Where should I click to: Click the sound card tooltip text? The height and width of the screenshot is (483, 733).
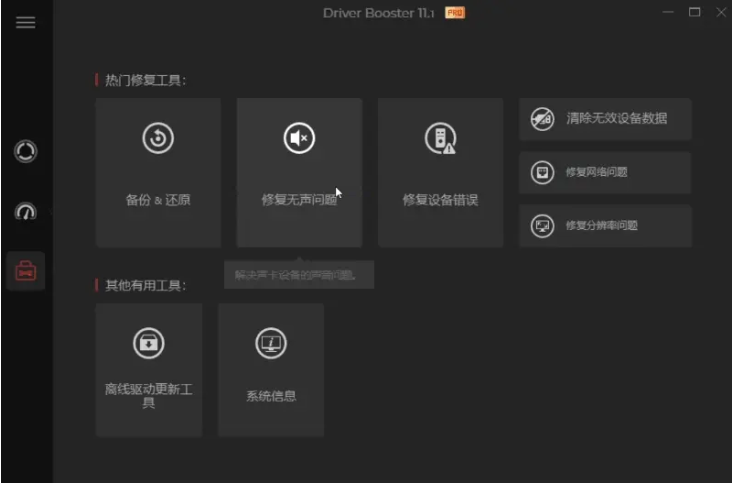(295, 275)
